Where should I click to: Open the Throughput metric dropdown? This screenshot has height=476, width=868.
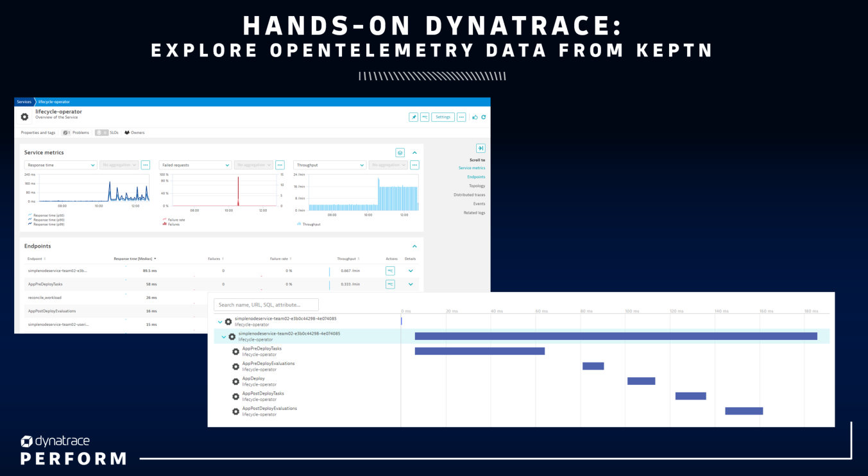[x=330, y=165]
